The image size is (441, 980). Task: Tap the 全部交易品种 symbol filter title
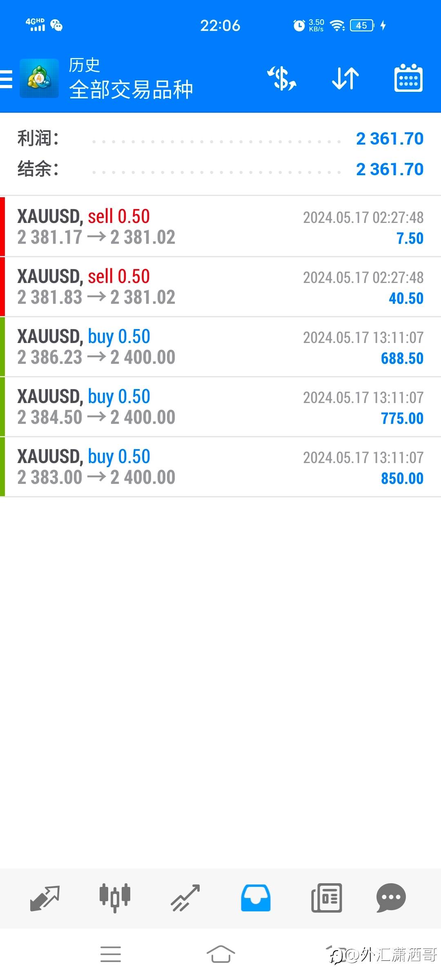click(131, 90)
